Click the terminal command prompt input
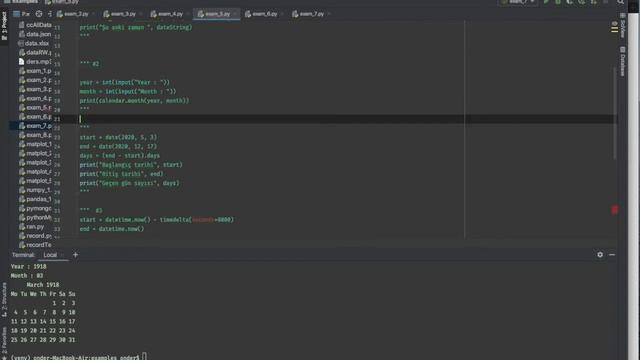This screenshot has width=640, height=360. [x=145, y=357]
